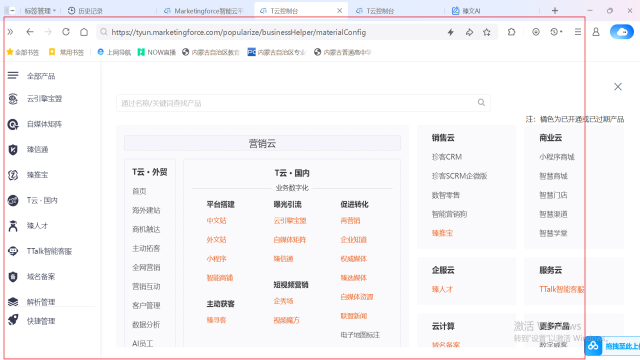Screen dimensions: 640x360
Task: Open the 常用书签 bookmarks folder
Action: [x=66, y=52]
